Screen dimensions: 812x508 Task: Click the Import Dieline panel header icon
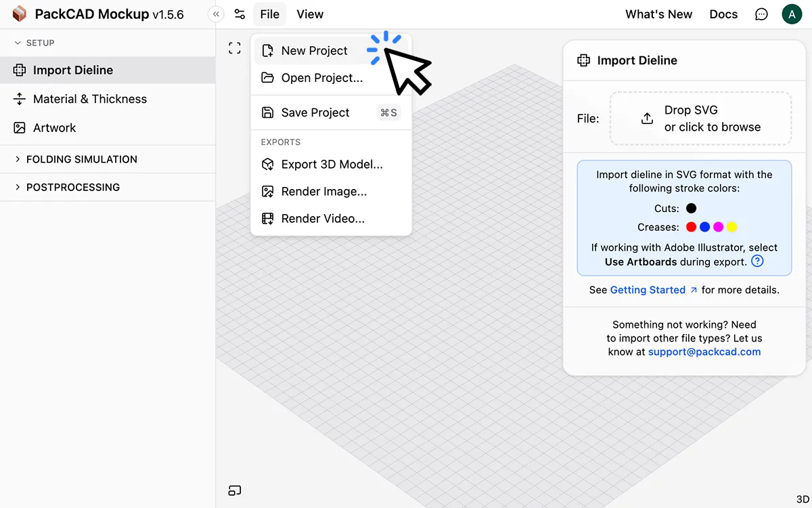tap(583, 60)
